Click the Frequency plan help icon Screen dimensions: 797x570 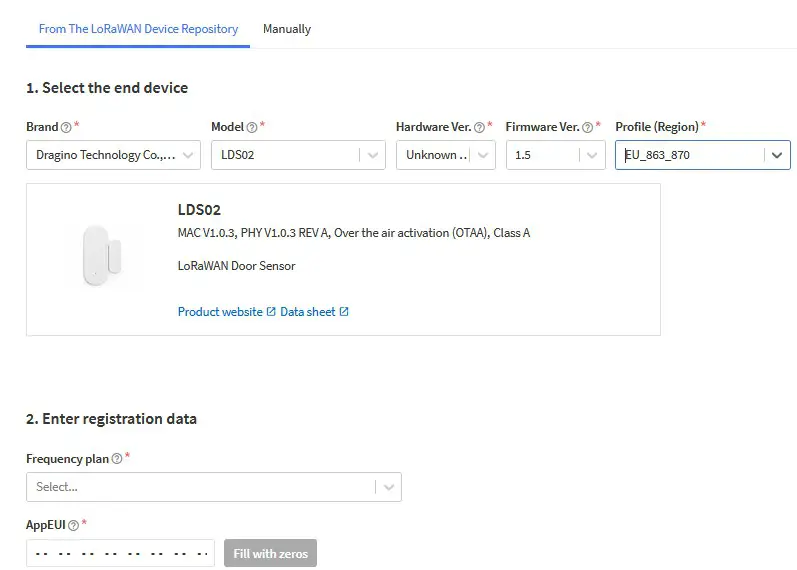(x=117, y=459)
